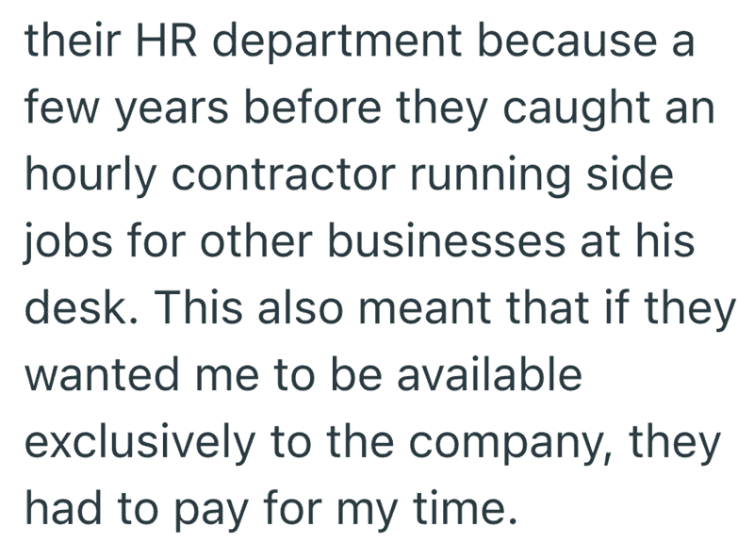Select the word "department"
The image size is (754, 560).
(337, 43)
